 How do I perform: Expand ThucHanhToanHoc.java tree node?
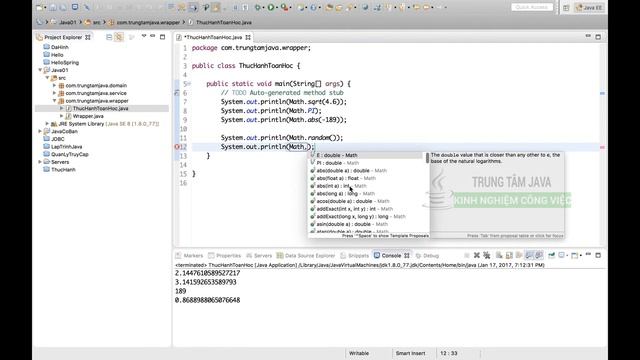point(62,108)
